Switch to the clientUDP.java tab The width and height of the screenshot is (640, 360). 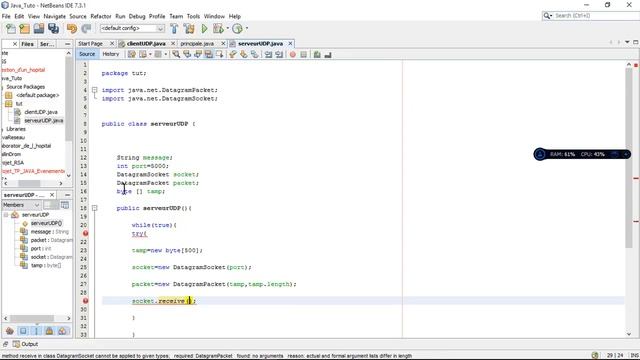point(146,43)
